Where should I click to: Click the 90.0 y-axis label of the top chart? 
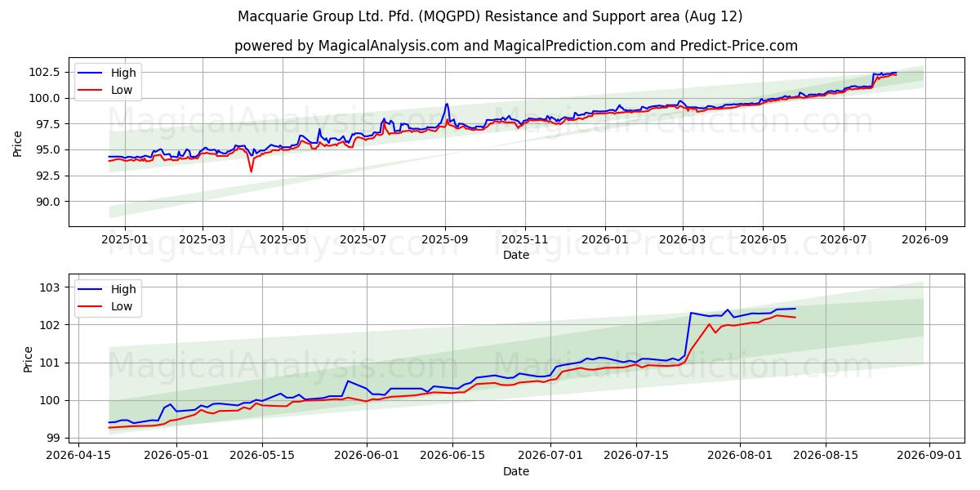click(x=47, y=202)
